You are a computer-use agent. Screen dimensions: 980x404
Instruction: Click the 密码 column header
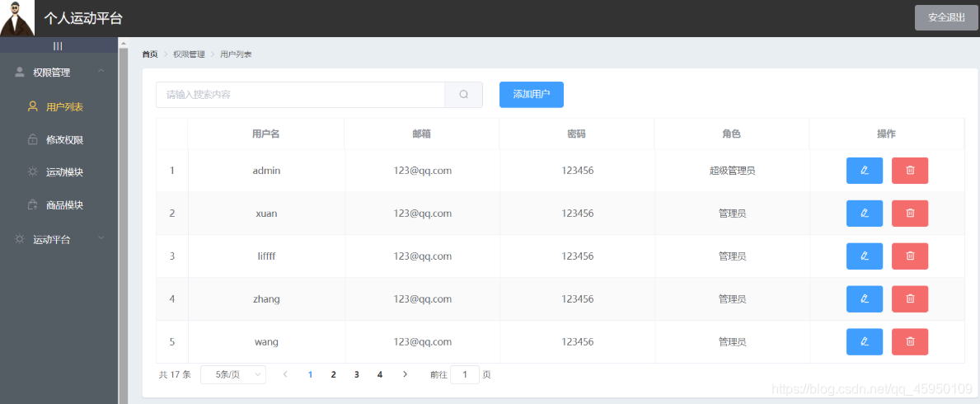576,134
